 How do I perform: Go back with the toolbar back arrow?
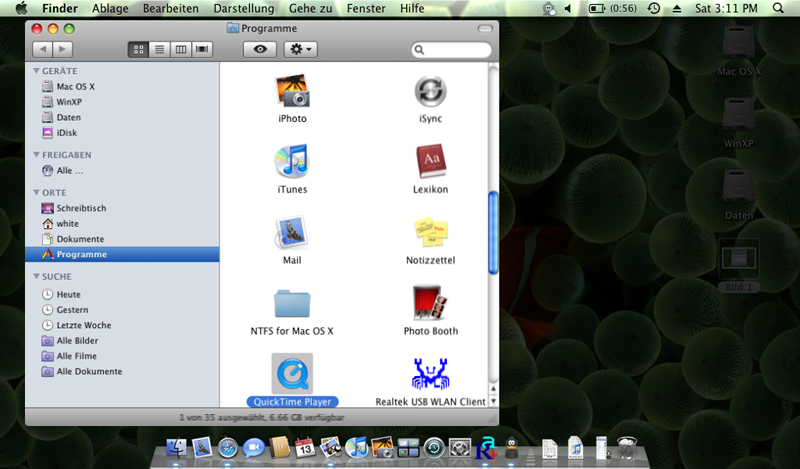[41, 49]
